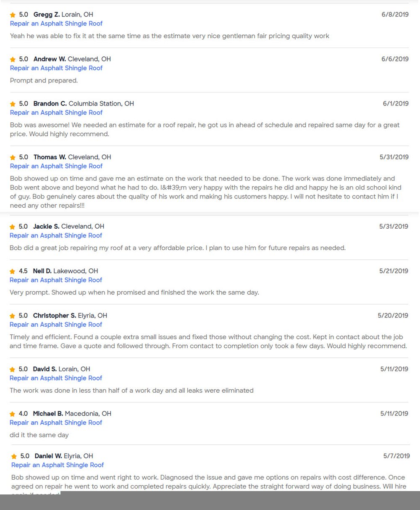Click reviewer name Daniel W.

tap(48, 456)
